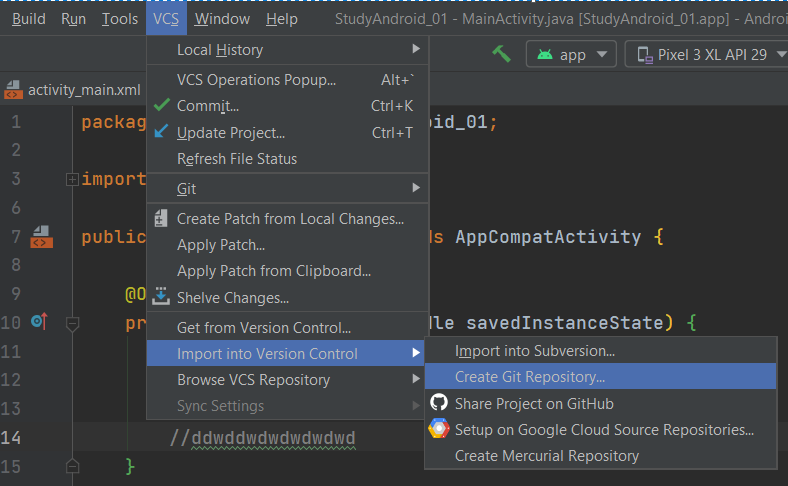Image resolution: width=788 pixels, height=486 pixels.
Task: Select Get from Version Control...
Action: tap(287, 328)
